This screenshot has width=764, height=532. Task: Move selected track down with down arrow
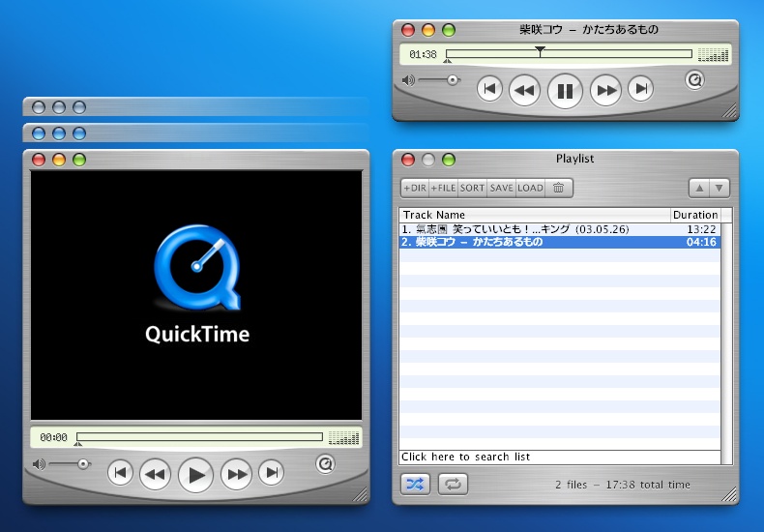720,188
